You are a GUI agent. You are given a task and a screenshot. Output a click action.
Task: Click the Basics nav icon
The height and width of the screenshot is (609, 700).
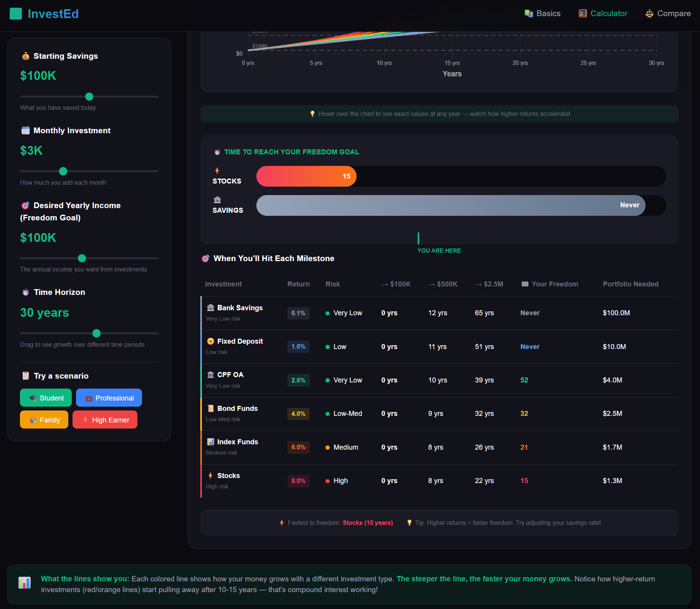click(529, 13)
